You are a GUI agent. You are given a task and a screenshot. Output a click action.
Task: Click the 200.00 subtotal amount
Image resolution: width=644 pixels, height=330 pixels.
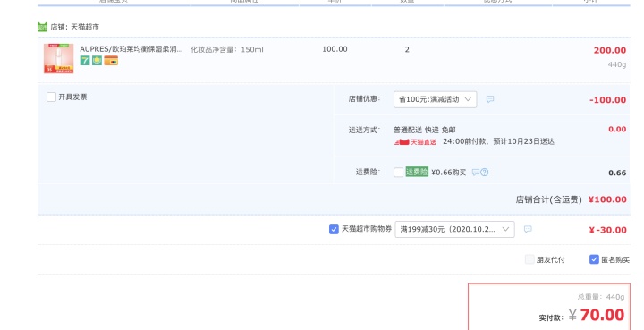coord(609,50)
